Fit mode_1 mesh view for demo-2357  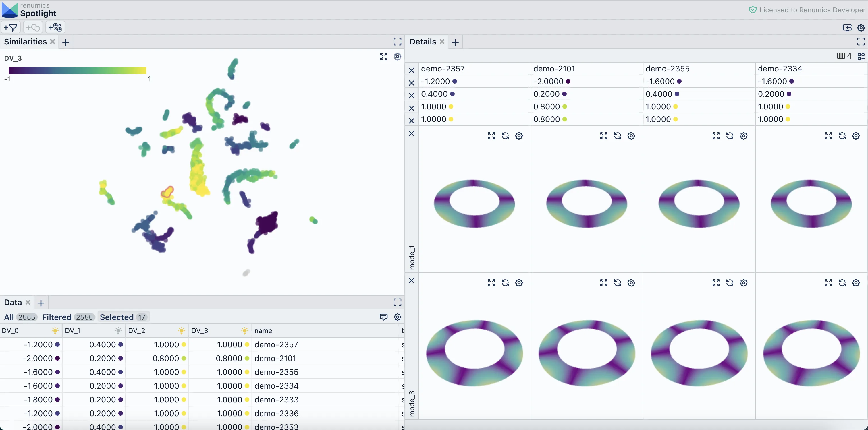491,136
